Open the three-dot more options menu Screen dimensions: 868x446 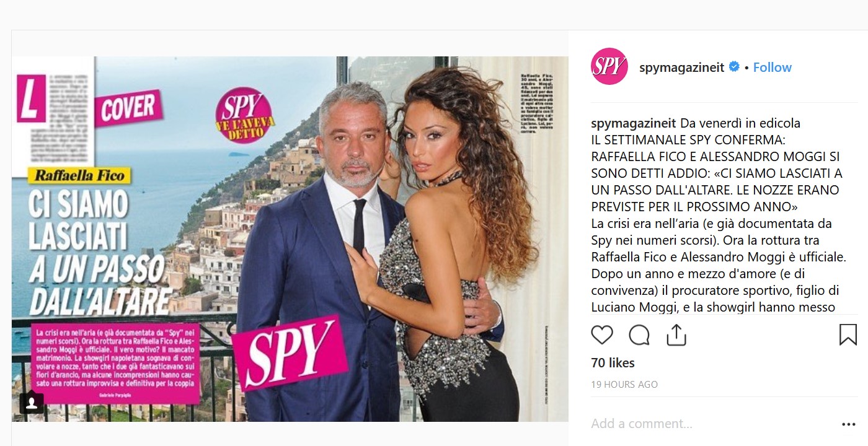848,424
